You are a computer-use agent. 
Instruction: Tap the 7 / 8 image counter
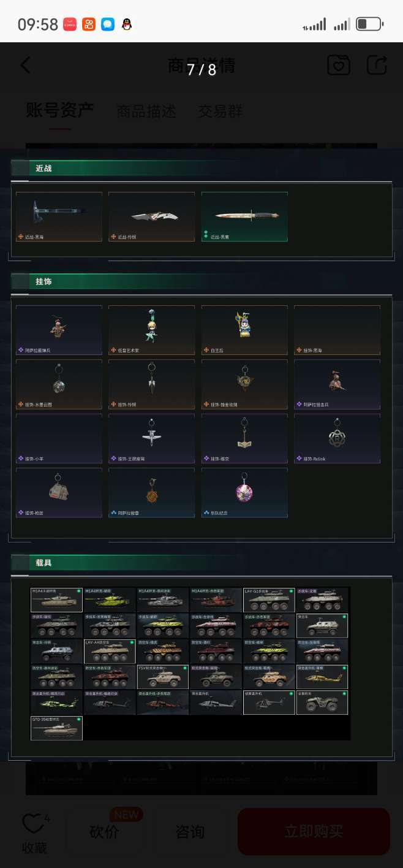201,69
